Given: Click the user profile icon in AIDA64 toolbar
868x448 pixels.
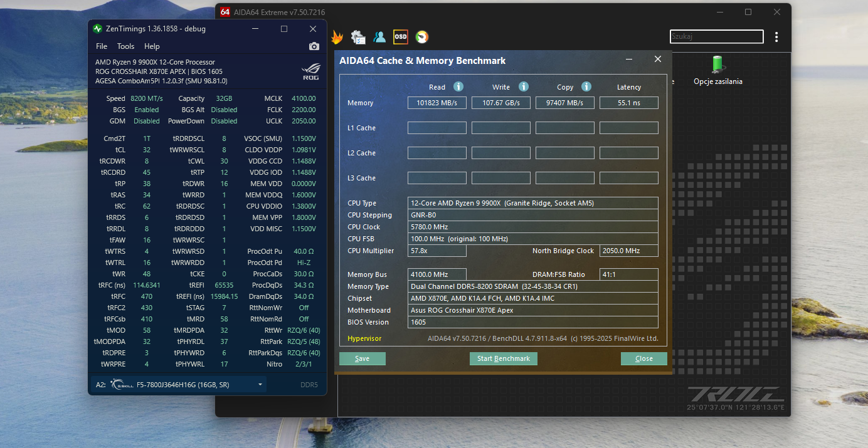Looking at the screenshot, I should point(379,37).
